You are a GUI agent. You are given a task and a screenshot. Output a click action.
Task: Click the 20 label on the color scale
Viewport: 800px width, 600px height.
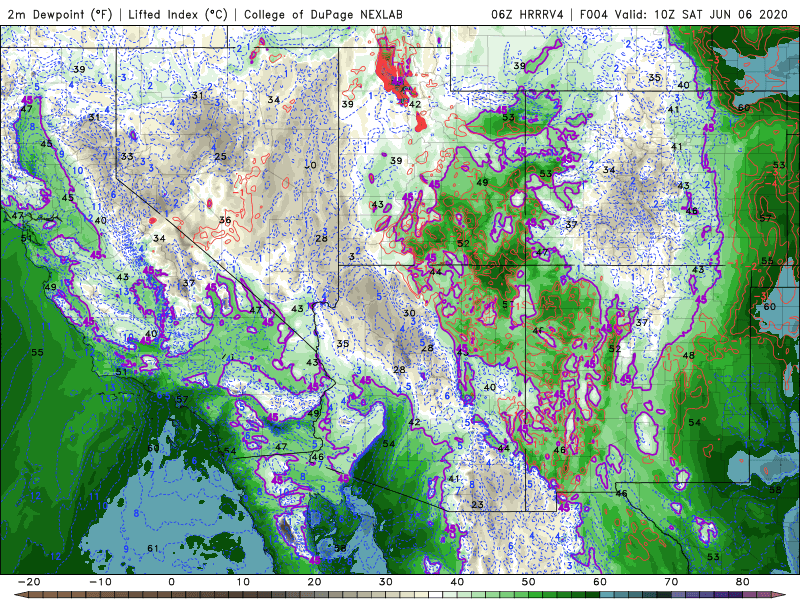314,582
